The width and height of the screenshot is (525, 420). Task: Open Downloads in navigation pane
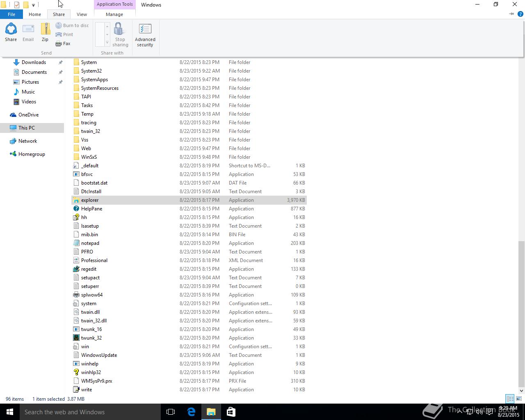[34, 62]
